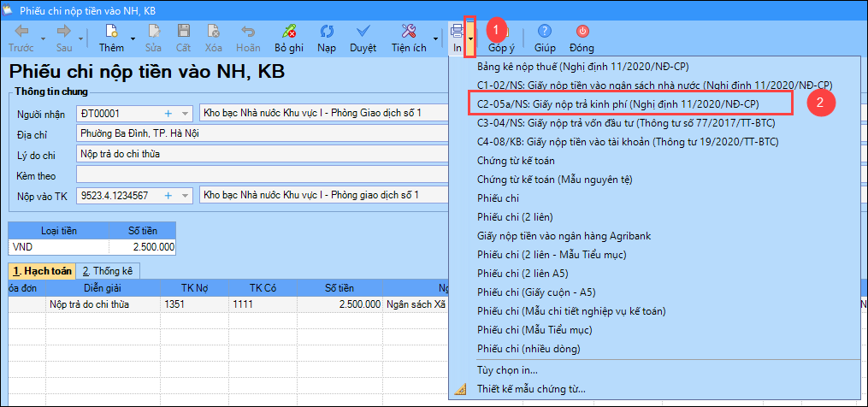Select Phiếu chi (Mẫu Tiểu mục) entry
The height and width of the screenshot is (407, 868).
click(x=534, y=330)
